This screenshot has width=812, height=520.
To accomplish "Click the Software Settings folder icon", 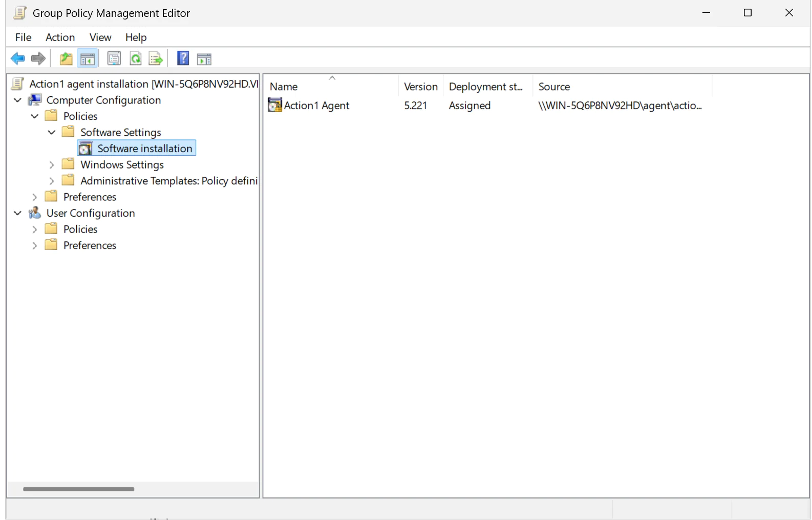I will pyautogui.click(x=68, y=132).
